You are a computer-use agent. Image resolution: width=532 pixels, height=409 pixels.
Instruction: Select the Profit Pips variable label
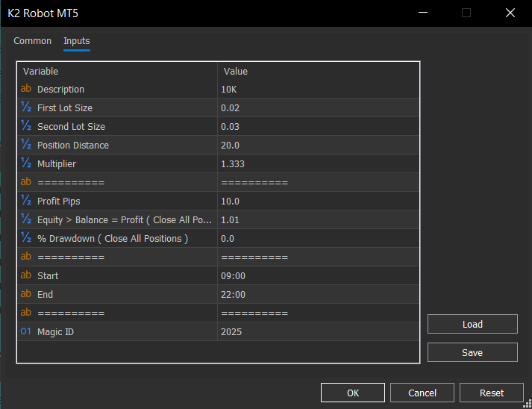(x=59, y=202)
